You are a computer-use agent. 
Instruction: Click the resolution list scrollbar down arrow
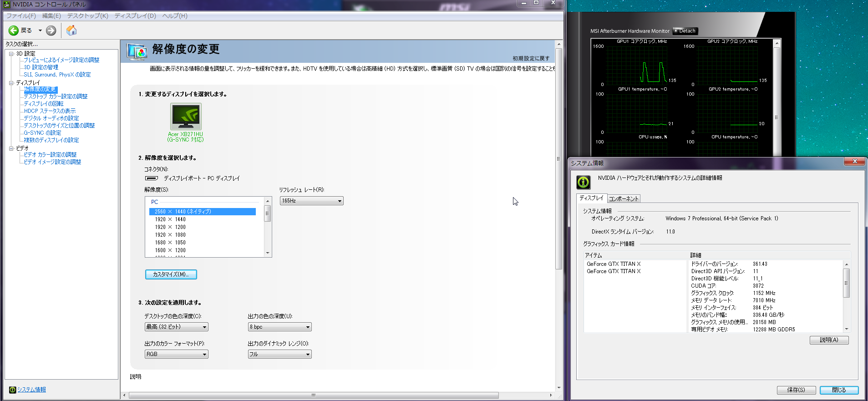coord(268,253)
